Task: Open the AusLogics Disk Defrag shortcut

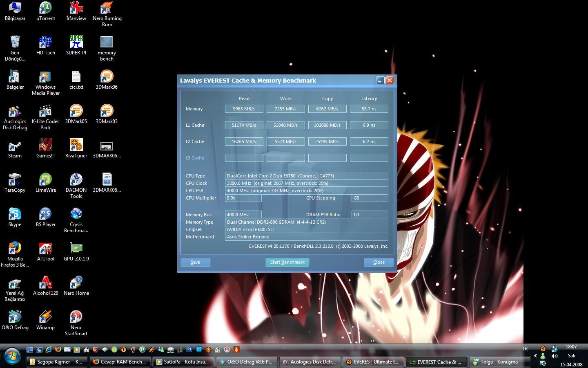Action: (x=15, y=117)
